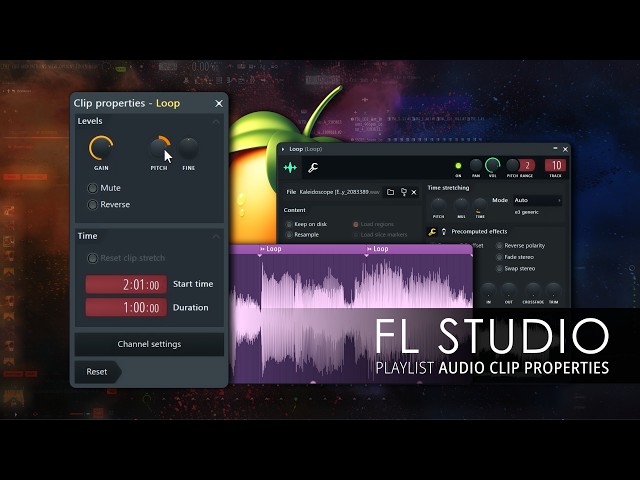The image size is (640, 480).
Task: Enable Resample option
Action: pyautogui.click(x=302, y=235)
